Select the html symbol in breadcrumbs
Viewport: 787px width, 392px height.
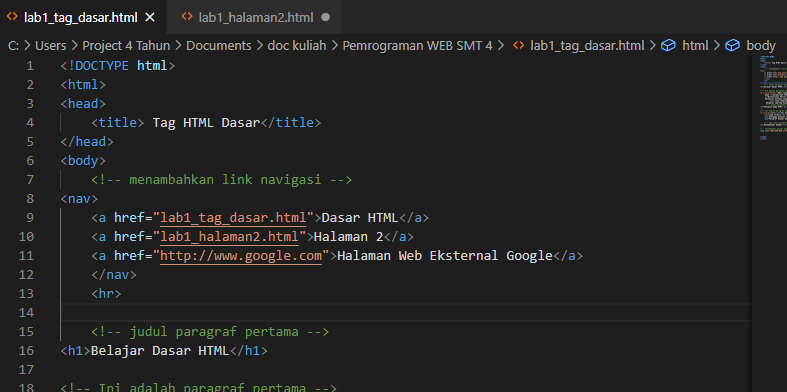click(695, 46)
